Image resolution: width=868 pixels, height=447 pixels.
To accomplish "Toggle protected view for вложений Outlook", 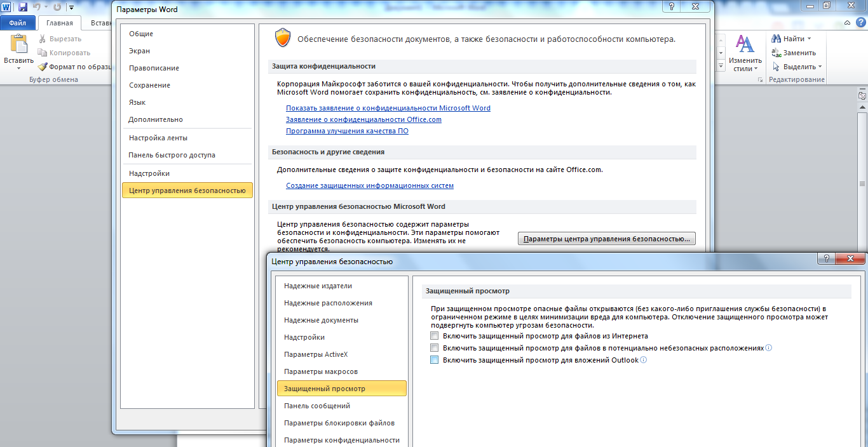I will point(435,360).
